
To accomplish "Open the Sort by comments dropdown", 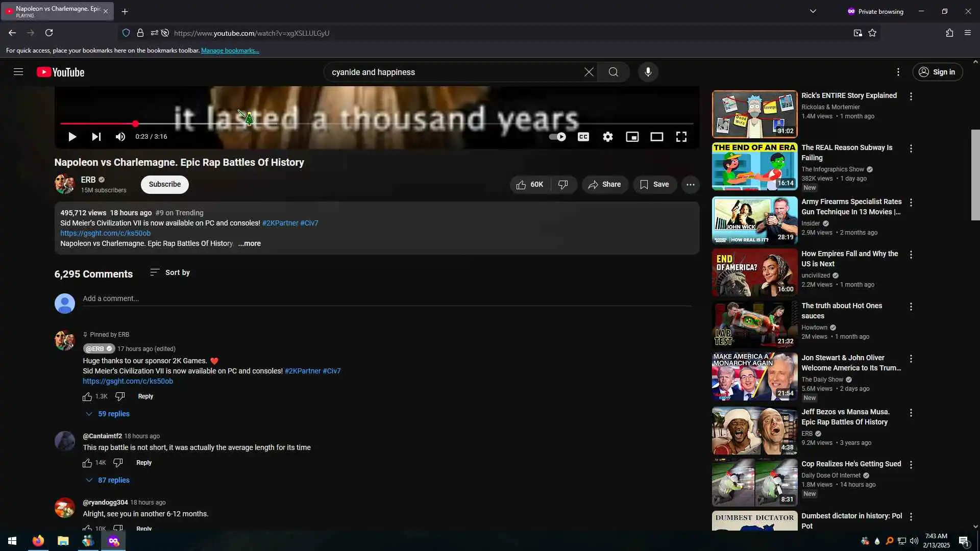I will (x=170, y=272).
